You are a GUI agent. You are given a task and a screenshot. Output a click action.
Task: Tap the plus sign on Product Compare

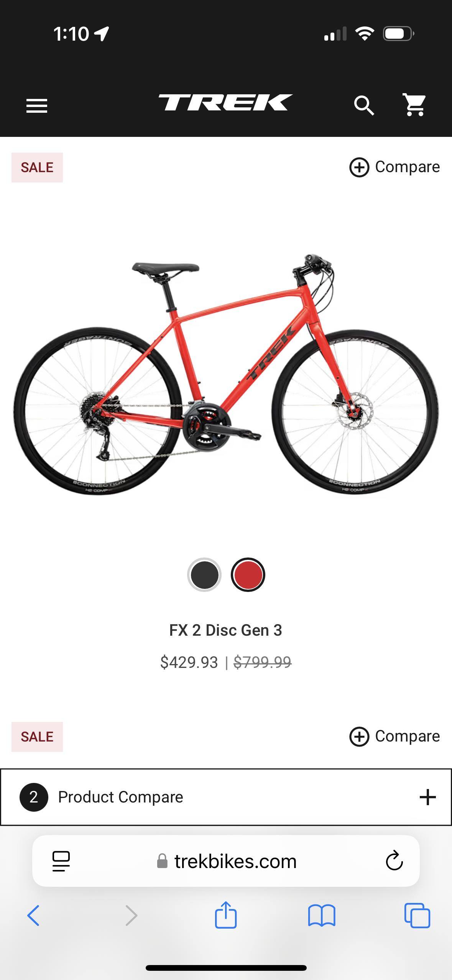(x=427, y=797)
